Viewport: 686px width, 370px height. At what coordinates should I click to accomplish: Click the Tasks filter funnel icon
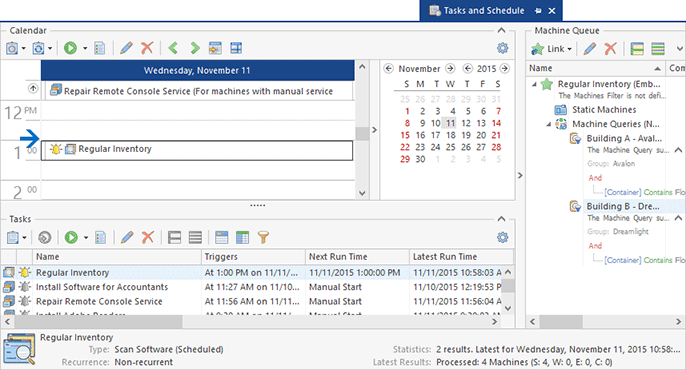coord(263,237)
